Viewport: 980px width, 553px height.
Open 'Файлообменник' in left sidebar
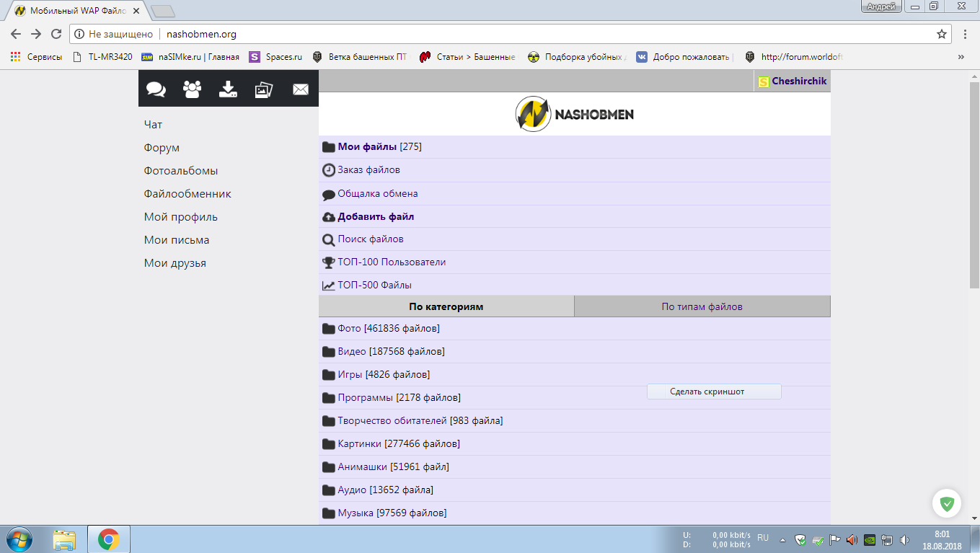point(187,194)
